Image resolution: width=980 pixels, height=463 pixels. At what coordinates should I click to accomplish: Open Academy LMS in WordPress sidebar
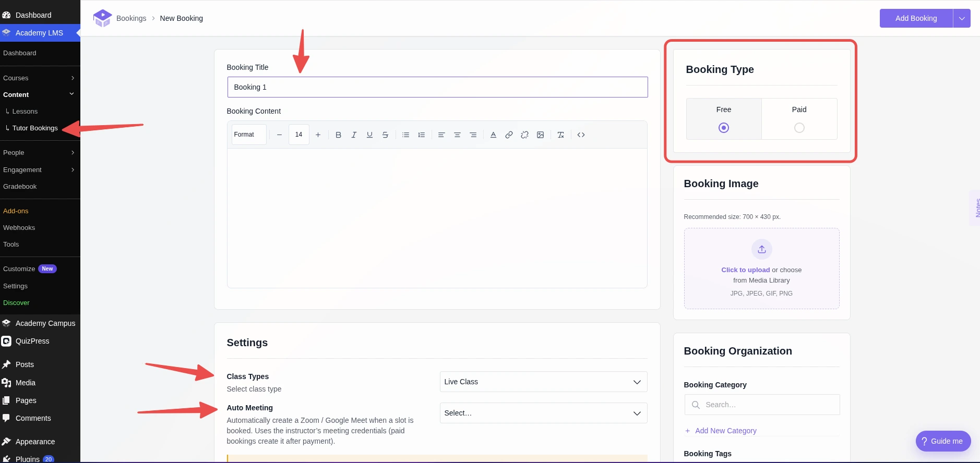[40, 33]
